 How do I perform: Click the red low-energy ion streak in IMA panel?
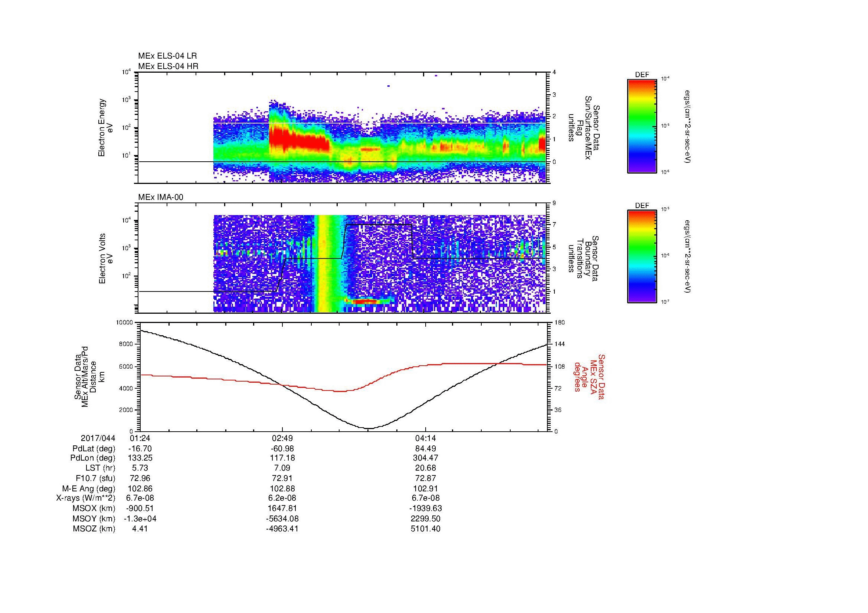365,301
